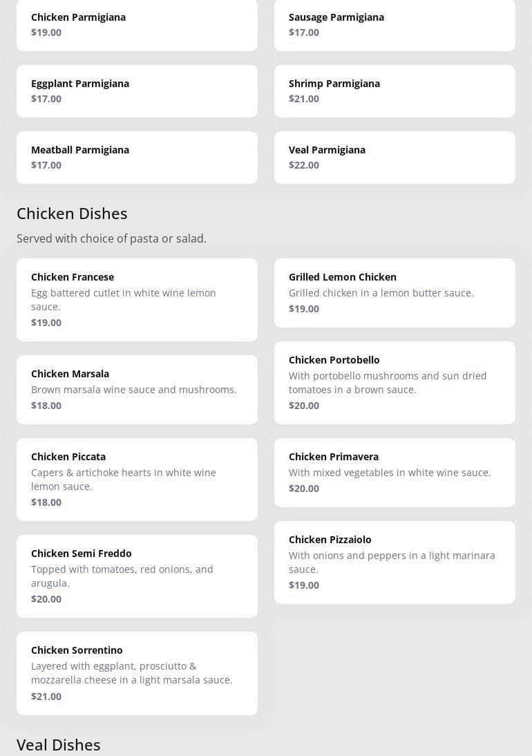
Task: Click the Chicken Primavera card
Action: coord(395,473)
